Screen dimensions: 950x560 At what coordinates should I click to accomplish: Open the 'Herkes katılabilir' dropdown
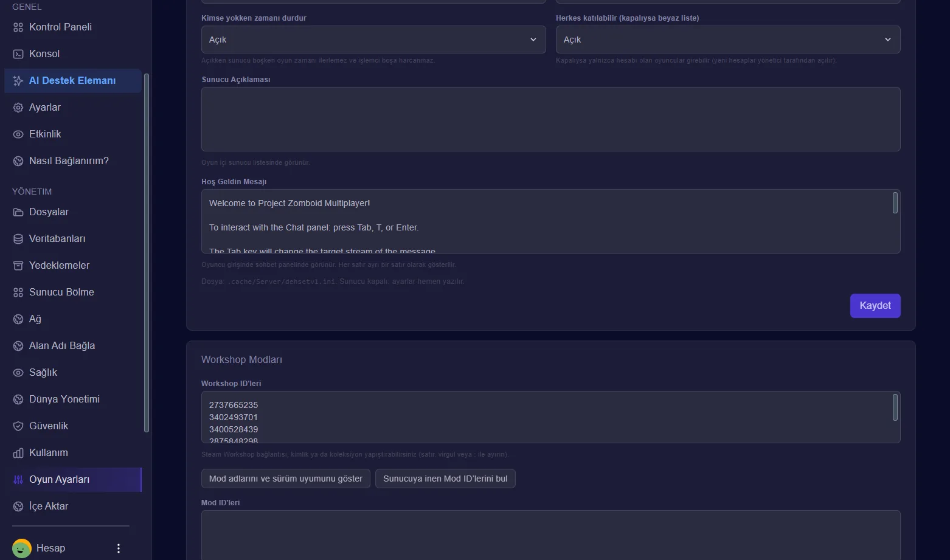[x=728, y=40]
